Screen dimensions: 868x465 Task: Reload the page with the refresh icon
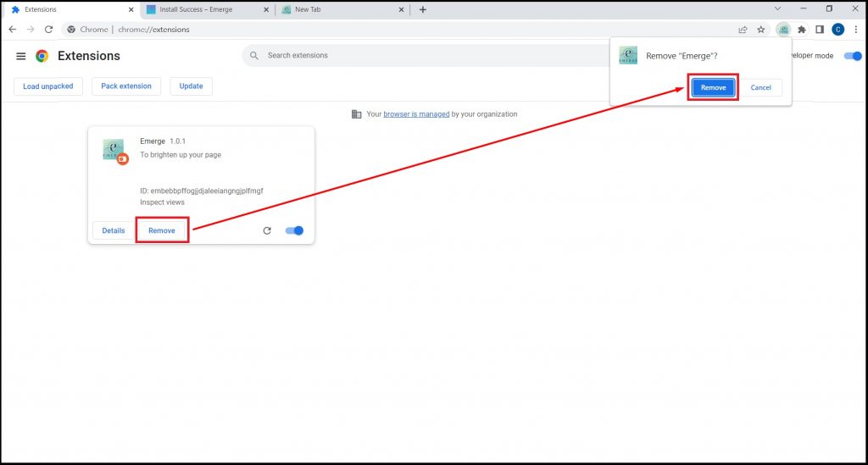[48, 30]
